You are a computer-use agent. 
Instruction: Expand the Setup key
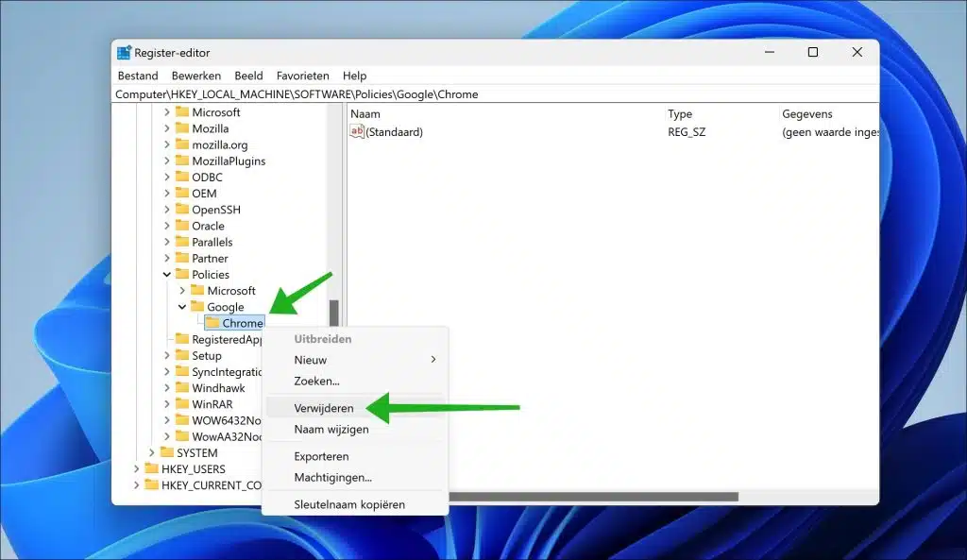coord(166,355)
